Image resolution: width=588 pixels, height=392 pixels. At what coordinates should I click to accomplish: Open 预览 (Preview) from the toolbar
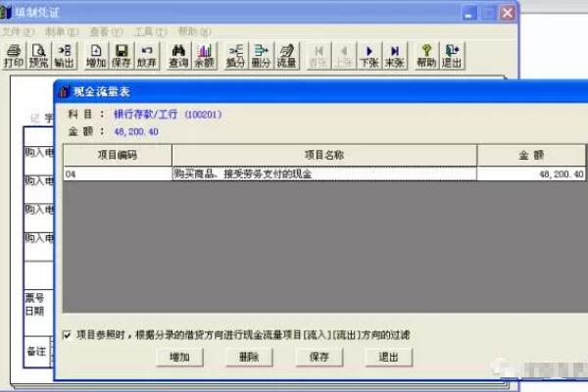pos(39,55)
